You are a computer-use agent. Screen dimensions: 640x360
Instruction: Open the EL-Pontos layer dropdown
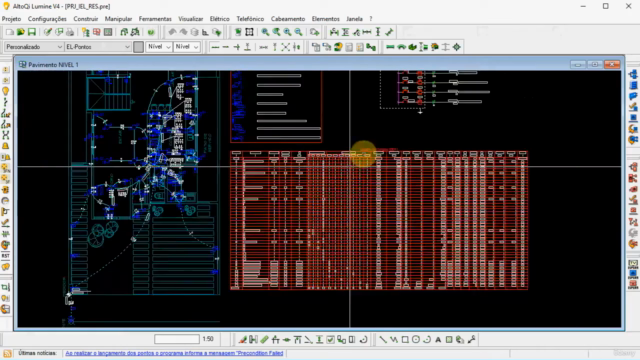click(98, 47)
